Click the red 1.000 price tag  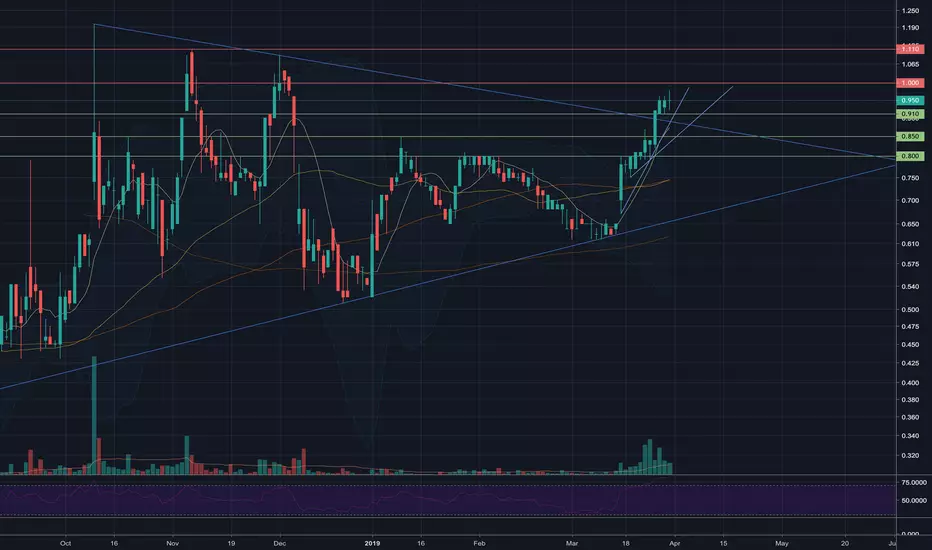point(910,83)
